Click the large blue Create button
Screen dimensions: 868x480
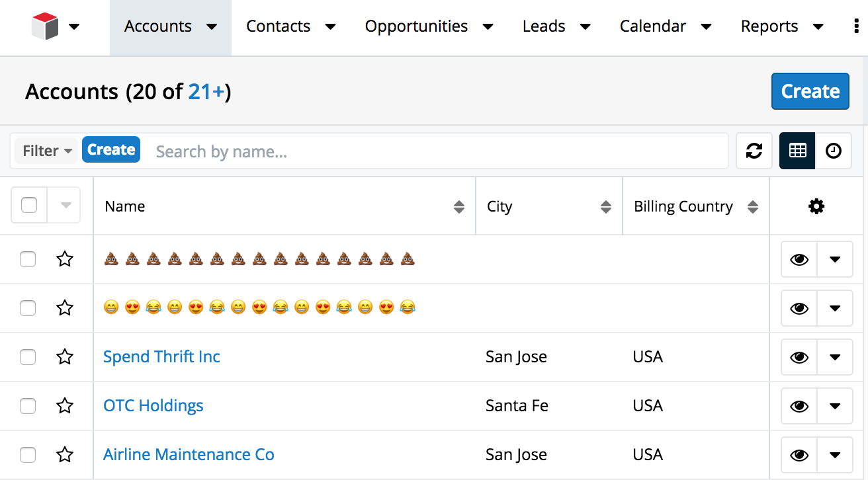810,91
